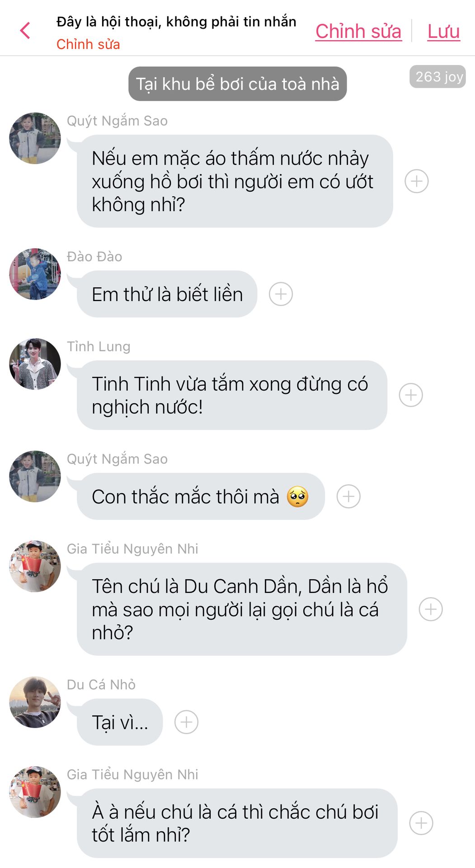Click plus icon next to "Tại vì..." bubble
The height and width of the screenshot is (868, 475).
186,722
